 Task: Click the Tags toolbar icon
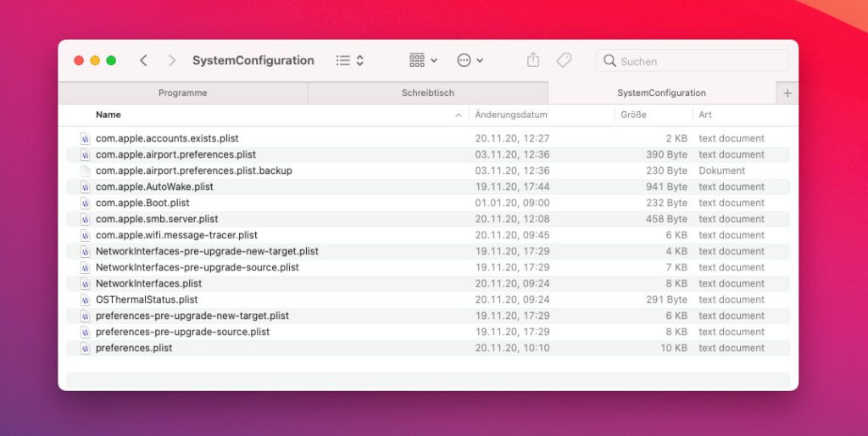[564, 60]
